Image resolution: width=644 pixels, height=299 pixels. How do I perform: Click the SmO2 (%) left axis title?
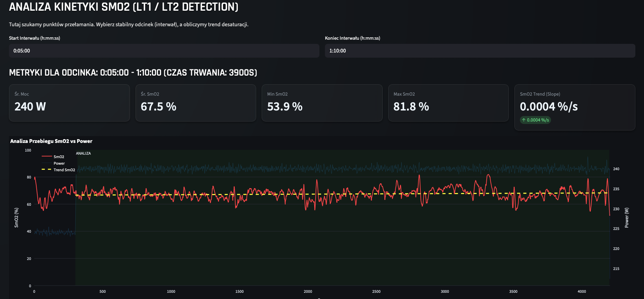(x=16, y=218)
